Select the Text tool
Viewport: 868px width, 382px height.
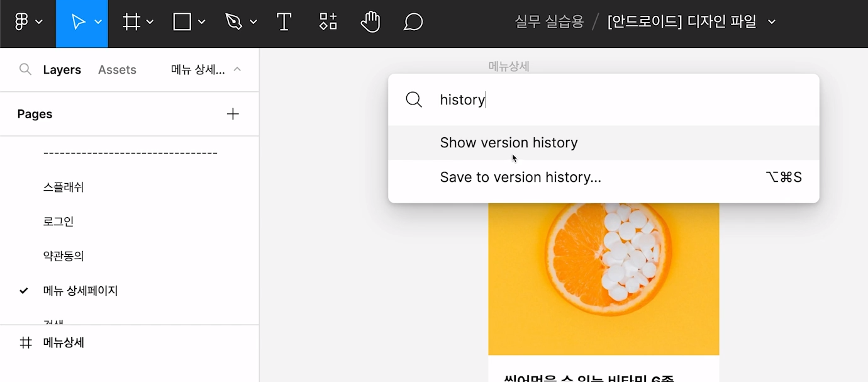point(284,22)
